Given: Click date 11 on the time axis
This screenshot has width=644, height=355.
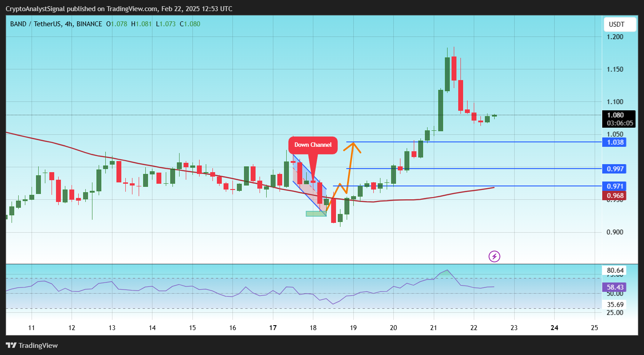Looking at the screenshot, I should (x=32, y=328).
